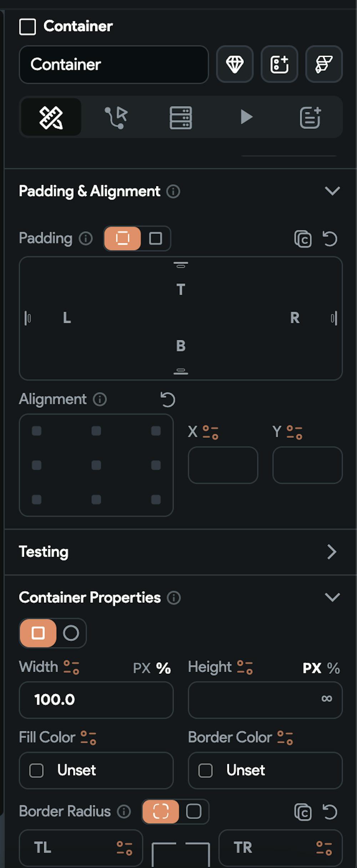This screenshot has height=868, width=357.
Task: Collapse the Padding & Alignment section
Action: coord(332,191)
